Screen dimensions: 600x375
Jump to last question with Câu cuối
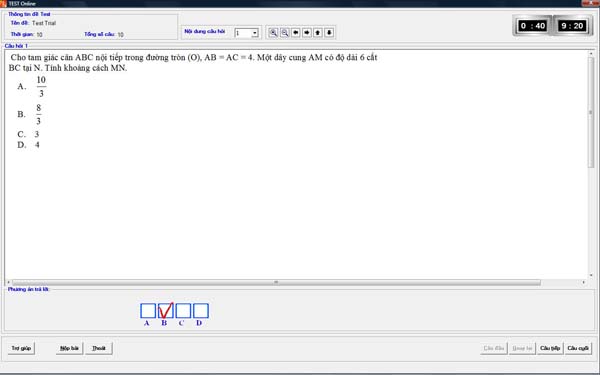(578, 348)
